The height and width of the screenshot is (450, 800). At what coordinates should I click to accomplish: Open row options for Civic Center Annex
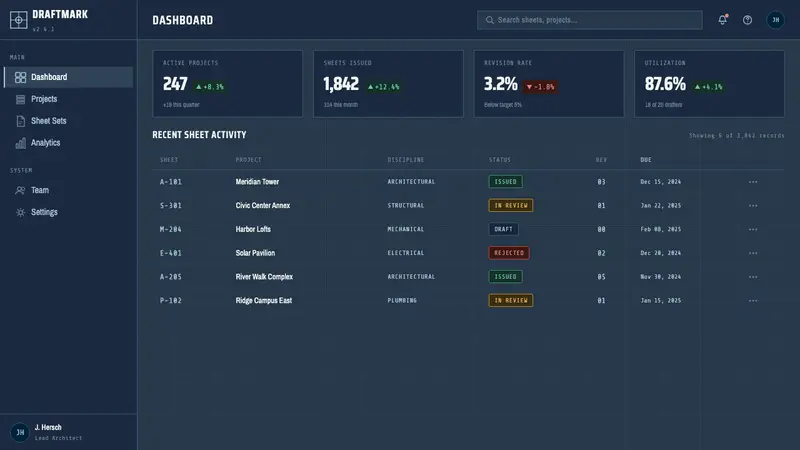[x=753, y=206]
